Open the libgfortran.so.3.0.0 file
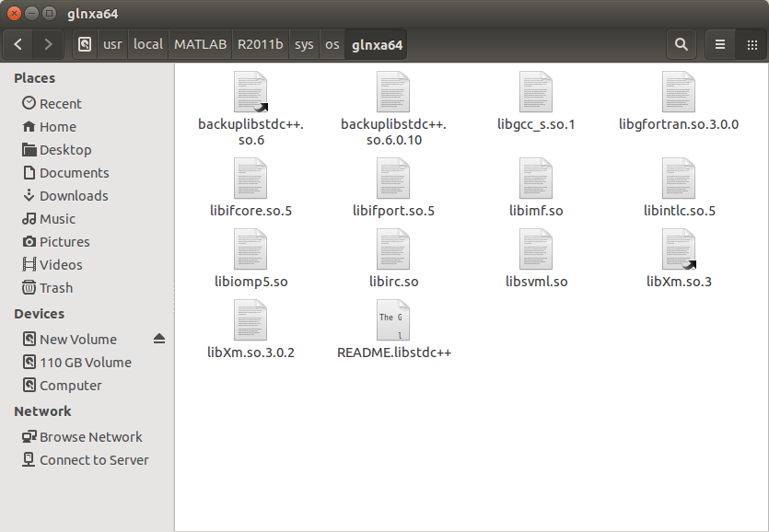The width and height of the screenshot is (769, 532). pos(679,91)
